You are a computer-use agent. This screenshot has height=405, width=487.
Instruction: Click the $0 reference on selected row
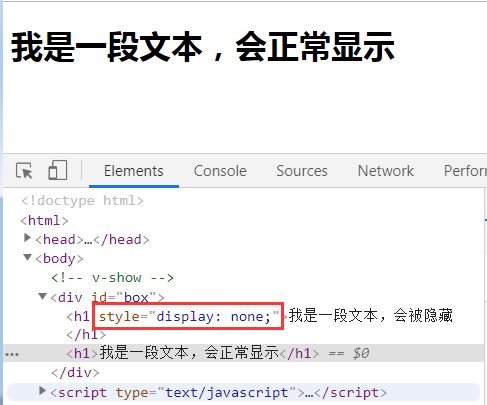tap(361, 353)
